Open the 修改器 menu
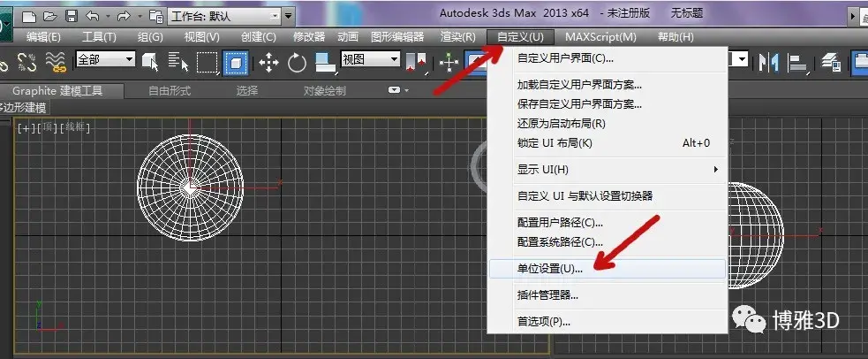Screen dimensions: 868x359 pos(309,37)
